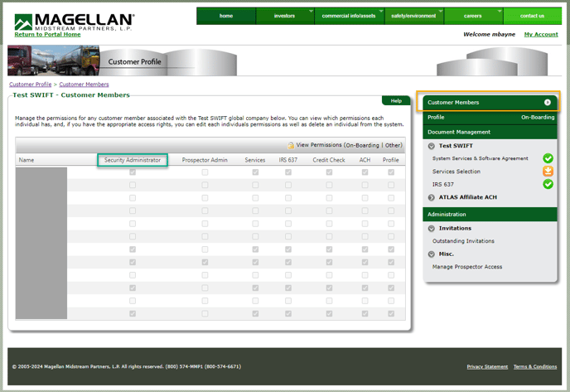Toggle top row Services checkbox
This screenshot has width=570, height=392.
pyautogui.click(x=255, y=172)
